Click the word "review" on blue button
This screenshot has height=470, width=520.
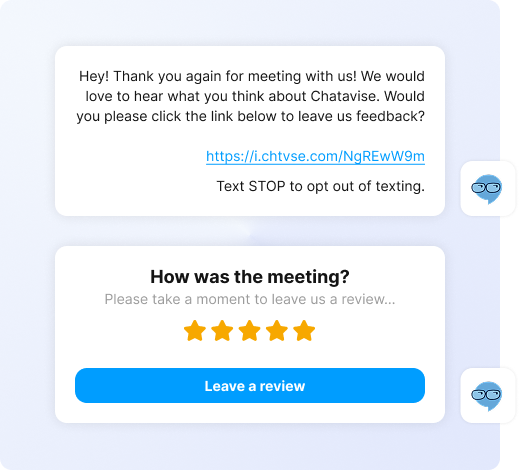click(x=282, y=386)
